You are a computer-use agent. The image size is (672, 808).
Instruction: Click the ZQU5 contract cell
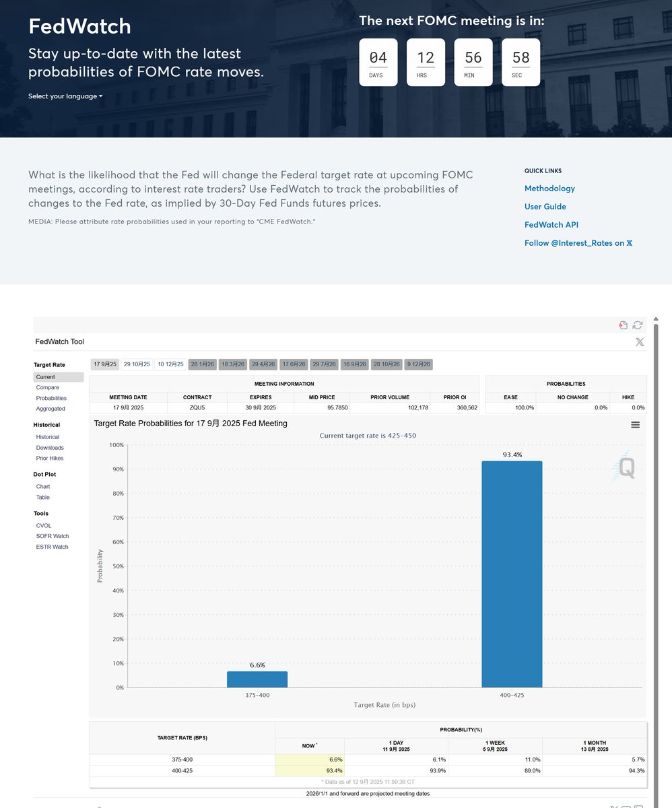pos(197,407)
